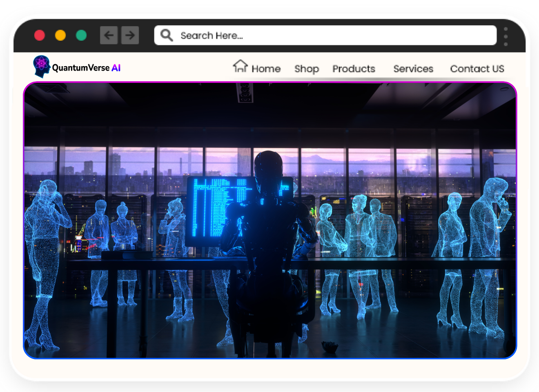Click the house icon beside Home
The image size is (539, 392).
coord(240,66)
